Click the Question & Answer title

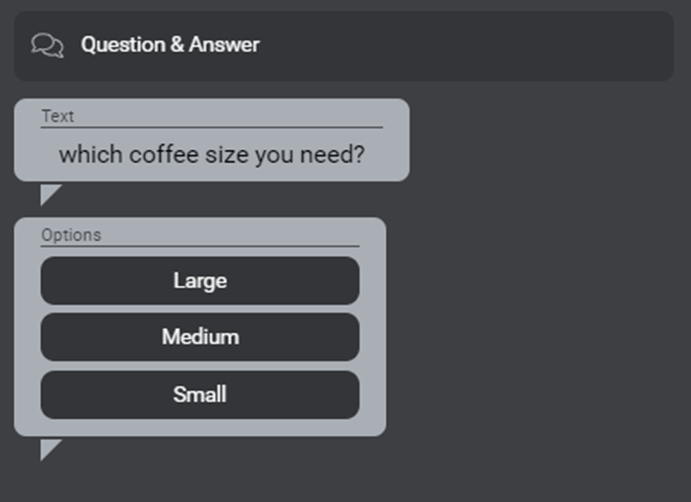click(170, 45)
